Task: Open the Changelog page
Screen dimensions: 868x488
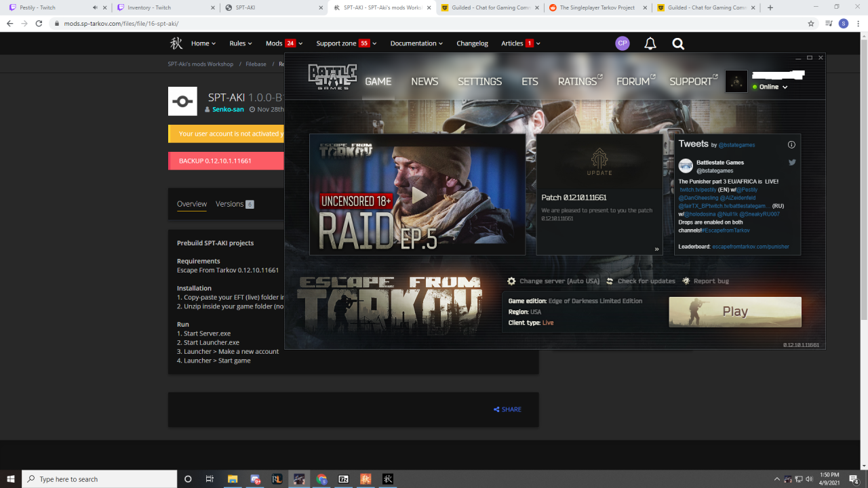Action: [472, 43]
